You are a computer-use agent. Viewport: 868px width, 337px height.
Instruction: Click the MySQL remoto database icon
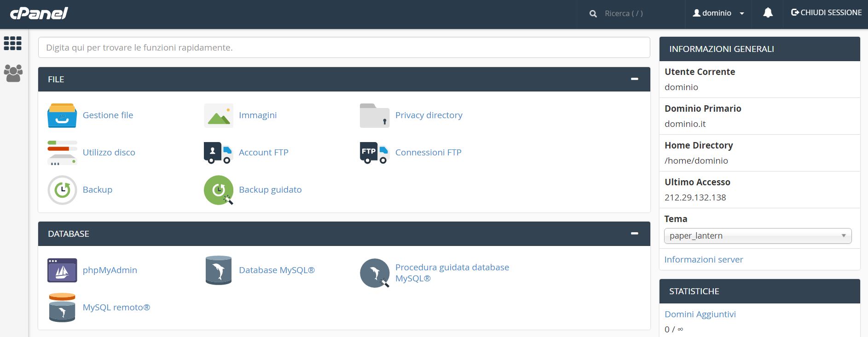tap(62, 308)
